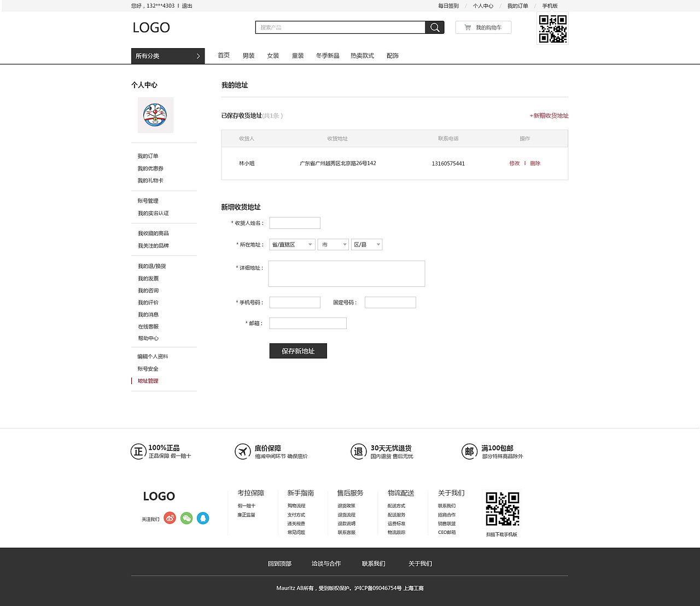Viewport: 700px width, 606px height.
Task: Open 我的礼物卡 in sidebar
Action: (x=150, y=181)
